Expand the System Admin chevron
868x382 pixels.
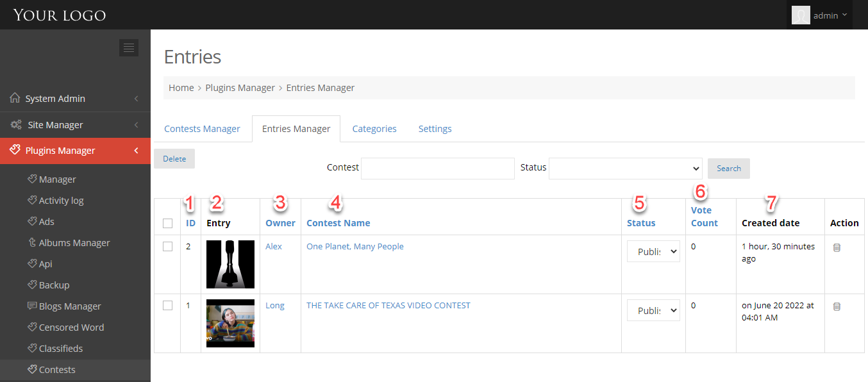tap(137, 99)
